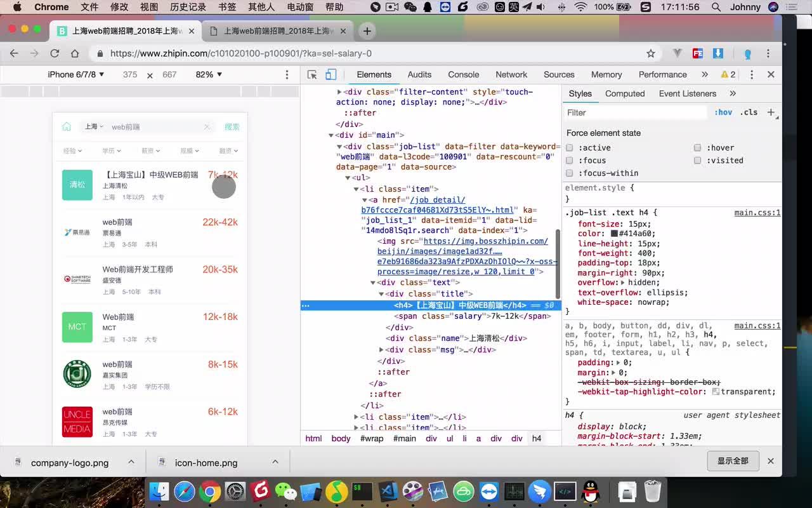
Task: Collapse the ul element node
Action: point(348,178)
